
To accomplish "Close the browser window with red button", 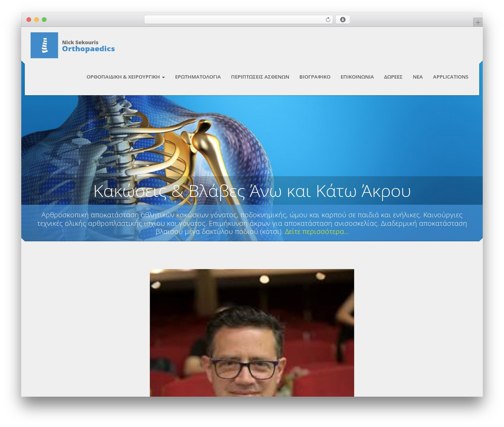I will point(29,20).
